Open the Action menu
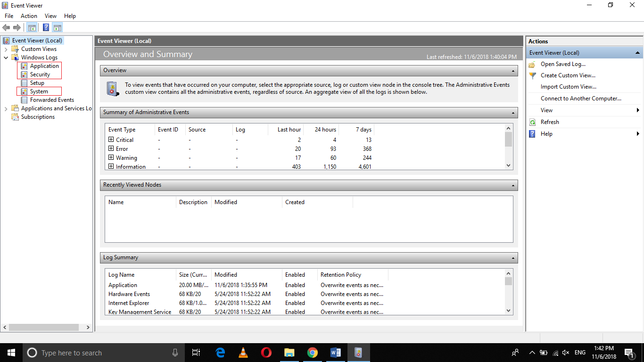644x362 pixels. (x=29, y=16)
